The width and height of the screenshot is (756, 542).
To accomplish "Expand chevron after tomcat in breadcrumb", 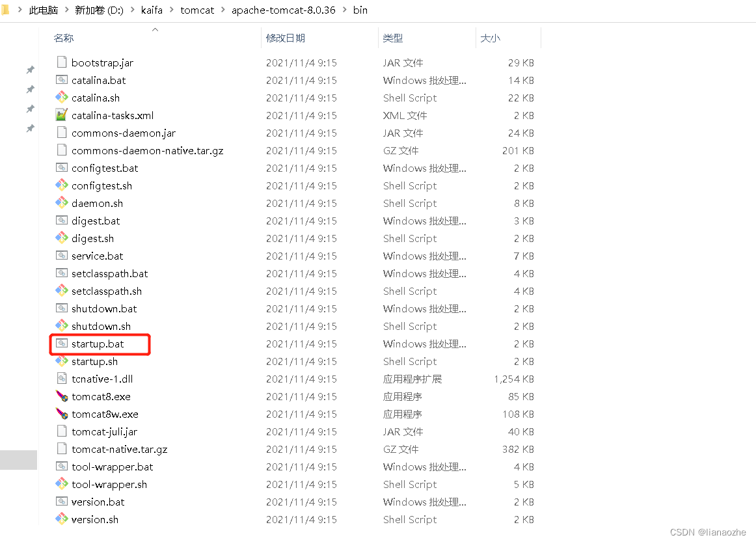I will (x=223, y=10).
